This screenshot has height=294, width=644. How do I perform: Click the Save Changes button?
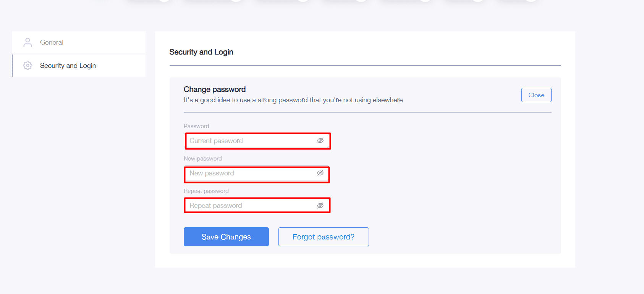[226, 237]
